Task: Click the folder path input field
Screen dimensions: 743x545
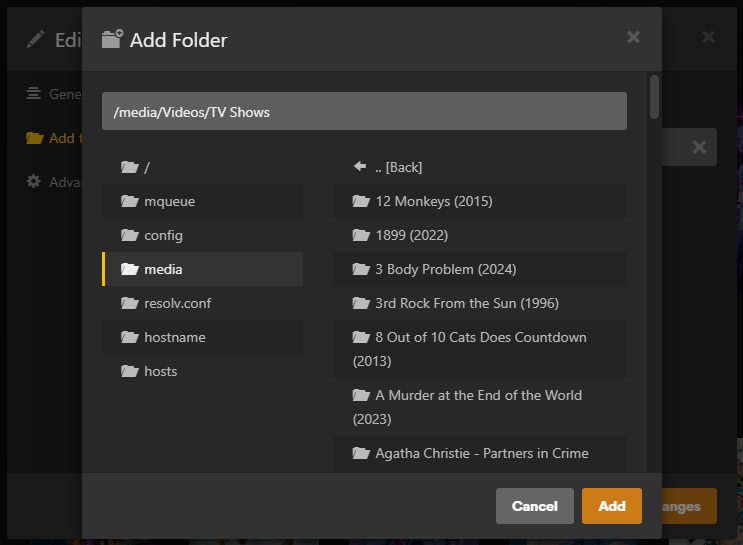Action: (364, 112)
